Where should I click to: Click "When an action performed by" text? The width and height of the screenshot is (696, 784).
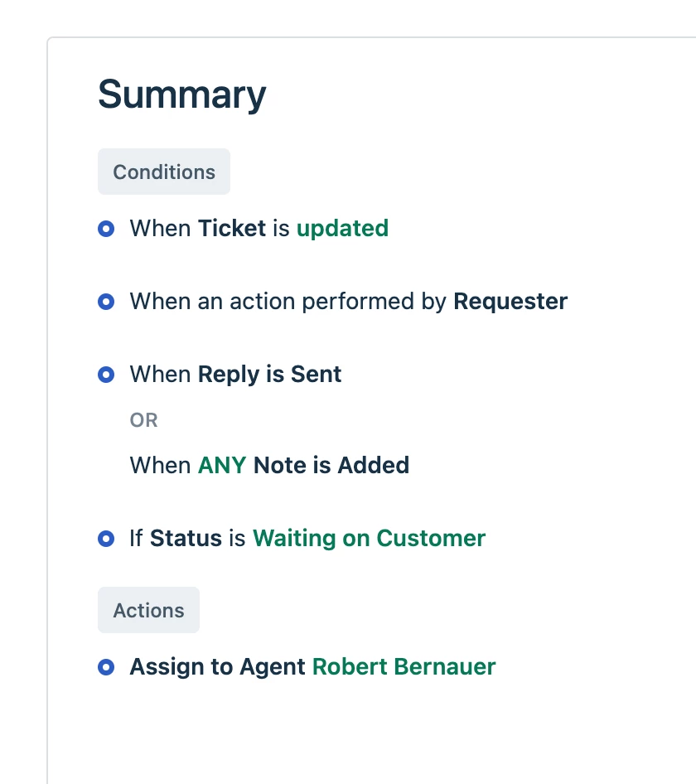tap(288, 302)
